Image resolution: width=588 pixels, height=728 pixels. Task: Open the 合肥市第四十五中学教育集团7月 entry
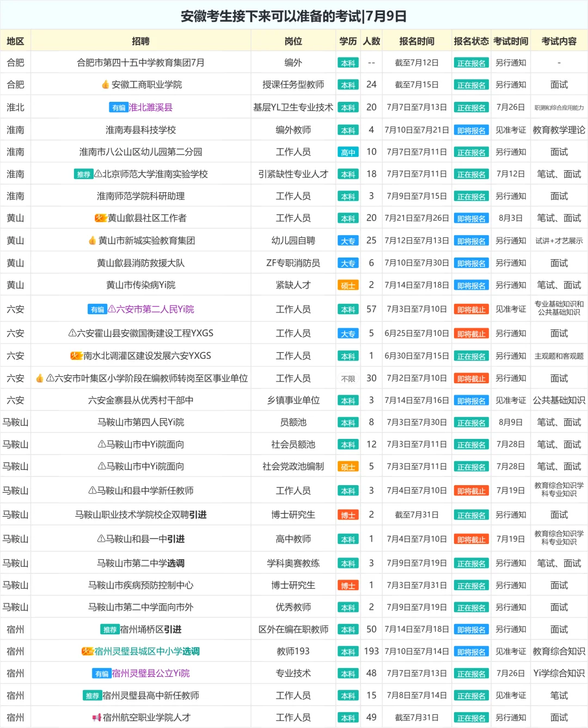coord(140,63)
